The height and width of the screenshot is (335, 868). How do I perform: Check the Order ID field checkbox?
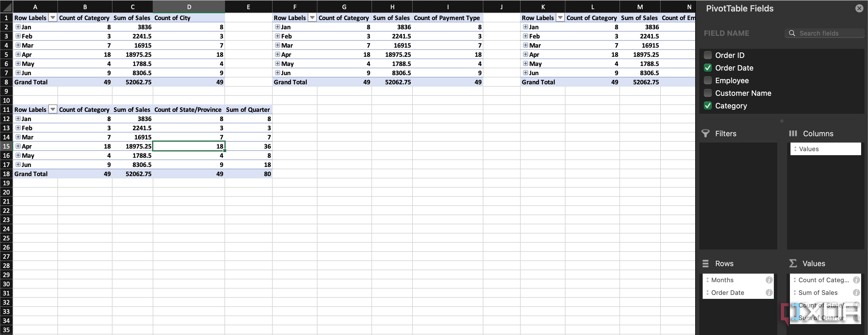[x=708, y=55]
